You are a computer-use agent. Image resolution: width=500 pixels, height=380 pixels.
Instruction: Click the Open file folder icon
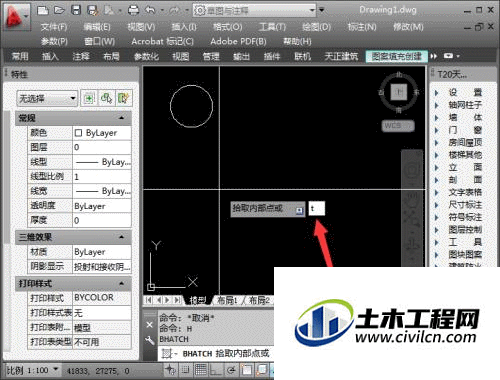59,10
